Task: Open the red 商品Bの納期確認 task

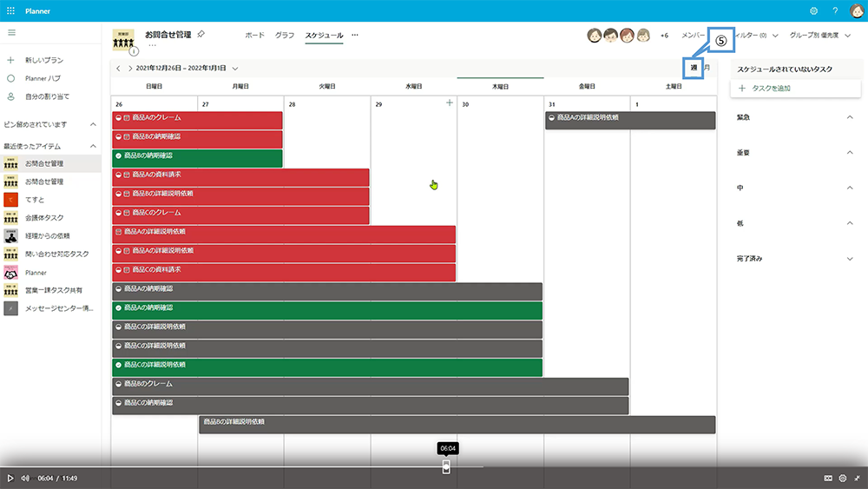Action: (x=197, y=139)
